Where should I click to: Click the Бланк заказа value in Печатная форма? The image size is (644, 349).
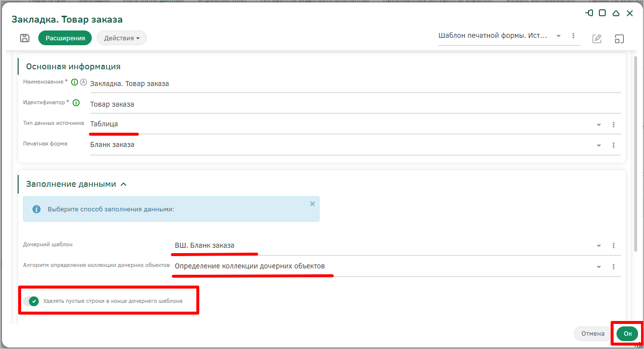click(x=112, y=145)
